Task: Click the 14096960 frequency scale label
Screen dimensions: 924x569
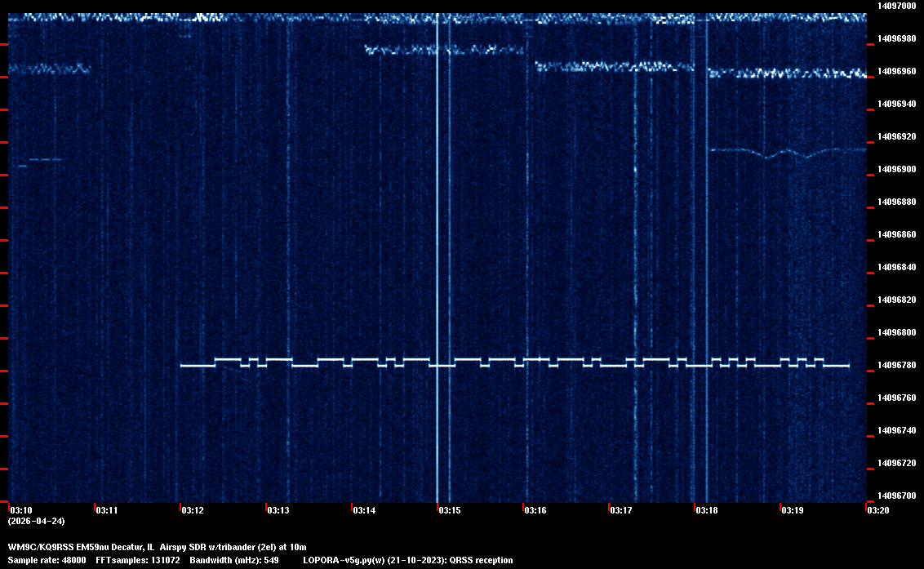Action: pos(896,71)
